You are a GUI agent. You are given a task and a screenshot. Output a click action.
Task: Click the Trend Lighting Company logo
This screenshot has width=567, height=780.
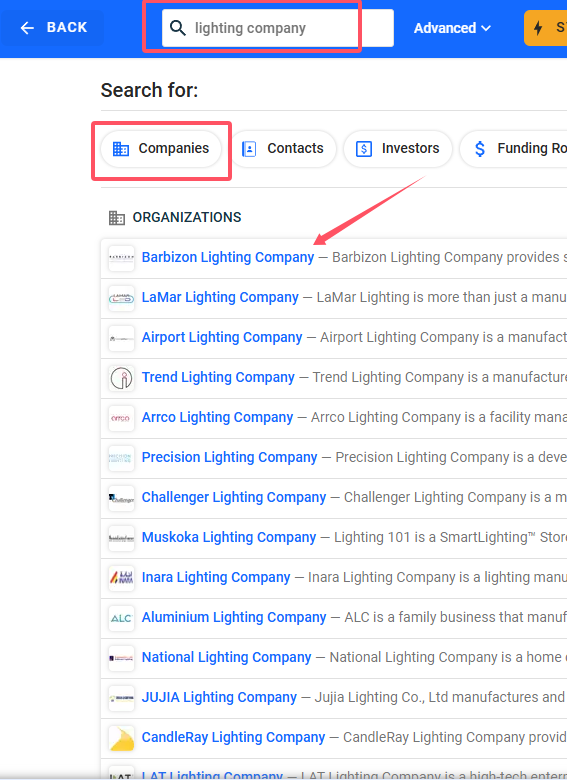click(121, 378)
